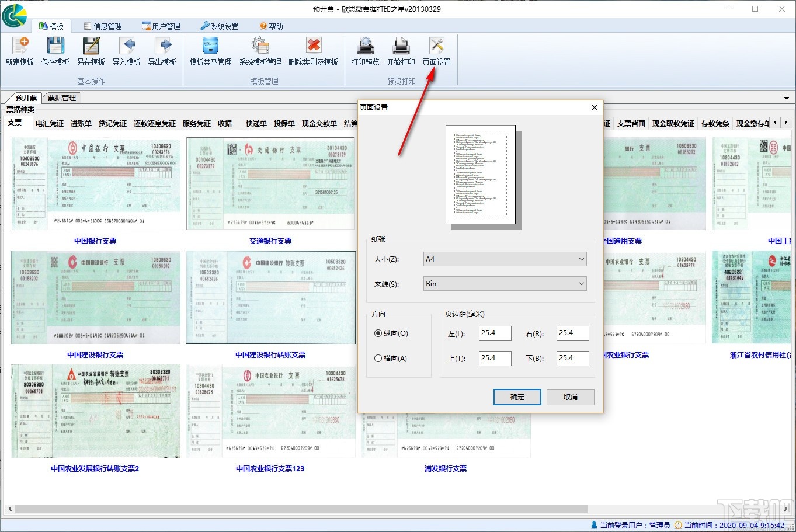Select 横向 landscape orientation radio button
The height and width of the screenshot is (532, 796).
378,359
